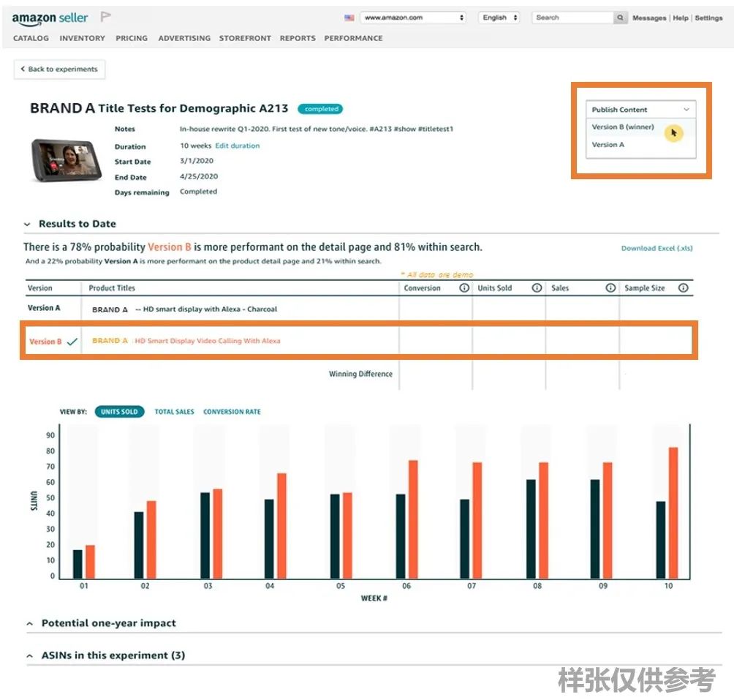The height and width of the screenshot is (700, 734).
Task: Open the www.amazon.com marketplace dropdown
Action: pos(413,17)
